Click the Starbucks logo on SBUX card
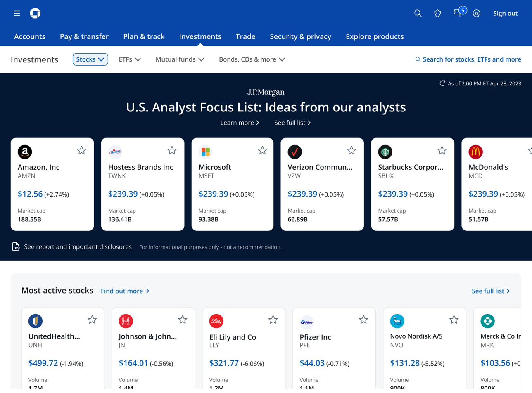 [385, 152]
